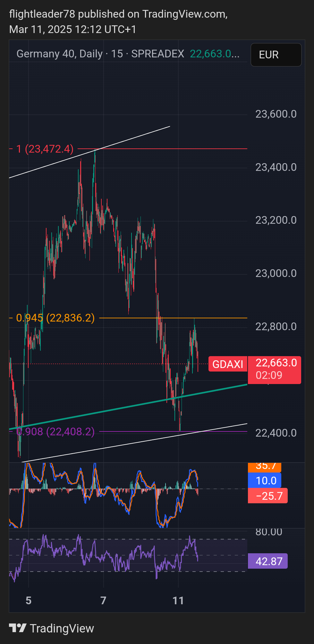Click the orange 35.7 indicator value tag
The height and width of the screenshot is (644, 314).
[x=265, y=467]
